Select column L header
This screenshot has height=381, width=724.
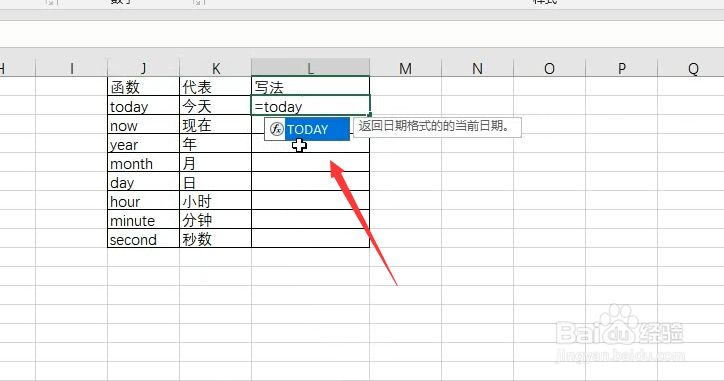(x=310, y=68)
